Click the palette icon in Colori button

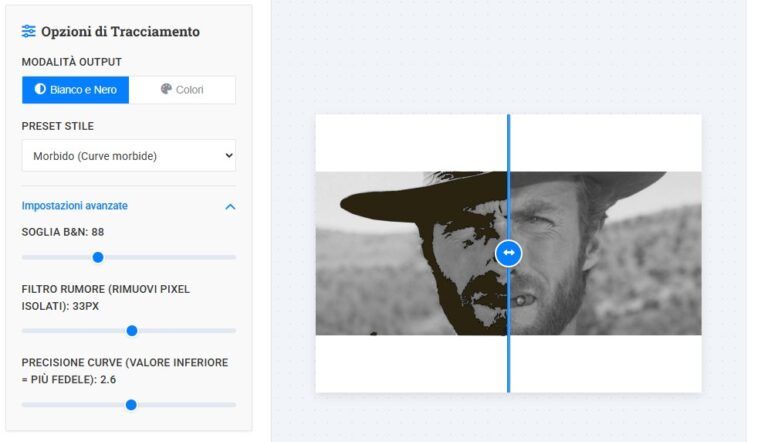pyautogui.click(x=166, y=89)
